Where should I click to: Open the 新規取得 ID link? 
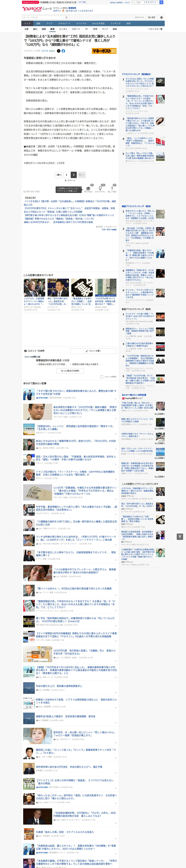coord(72,8)
